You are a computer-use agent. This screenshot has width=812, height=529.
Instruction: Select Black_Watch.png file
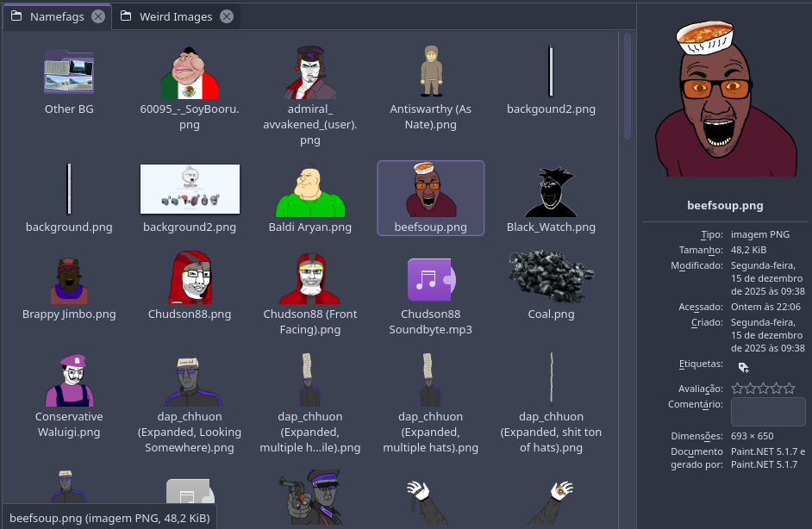pos(551,194)
